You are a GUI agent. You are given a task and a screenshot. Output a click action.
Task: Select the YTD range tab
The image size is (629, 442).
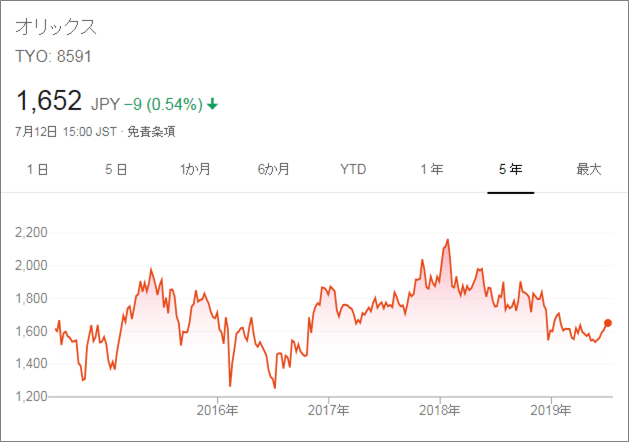(x=353, y=169)
